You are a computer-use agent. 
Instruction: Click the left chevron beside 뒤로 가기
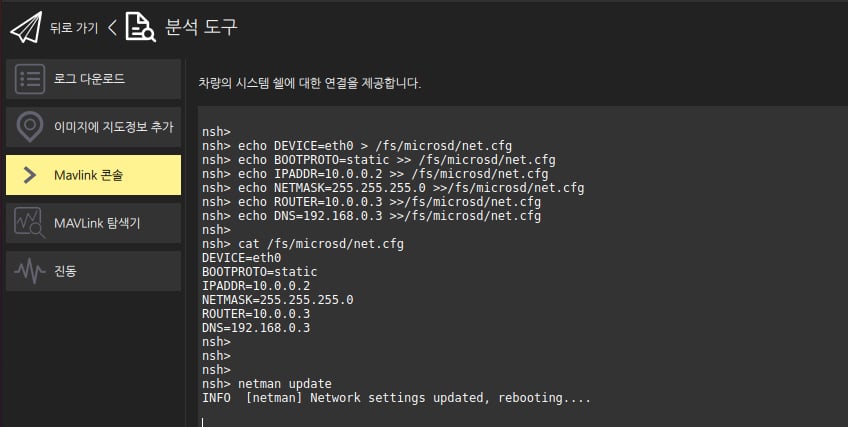pos(112,27)
